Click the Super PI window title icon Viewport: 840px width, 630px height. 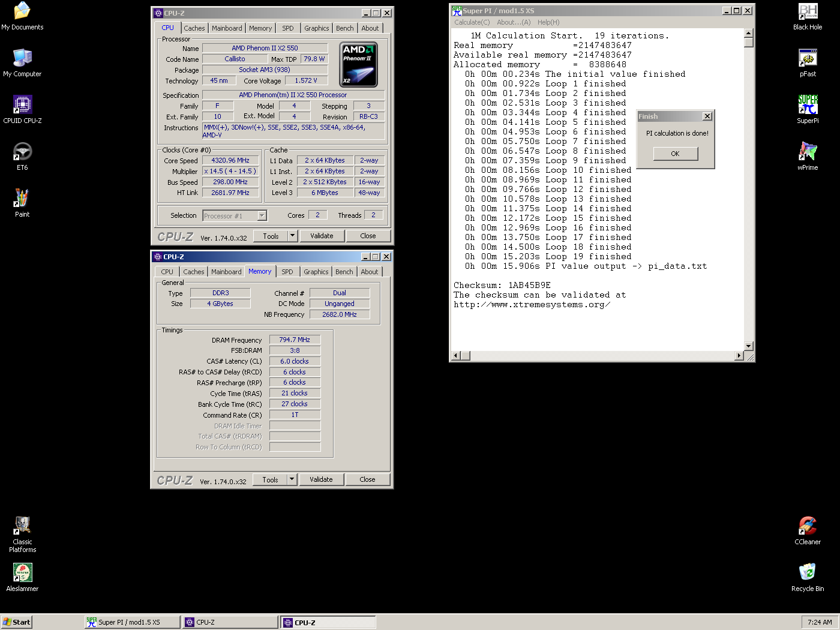tap(457, 11)
